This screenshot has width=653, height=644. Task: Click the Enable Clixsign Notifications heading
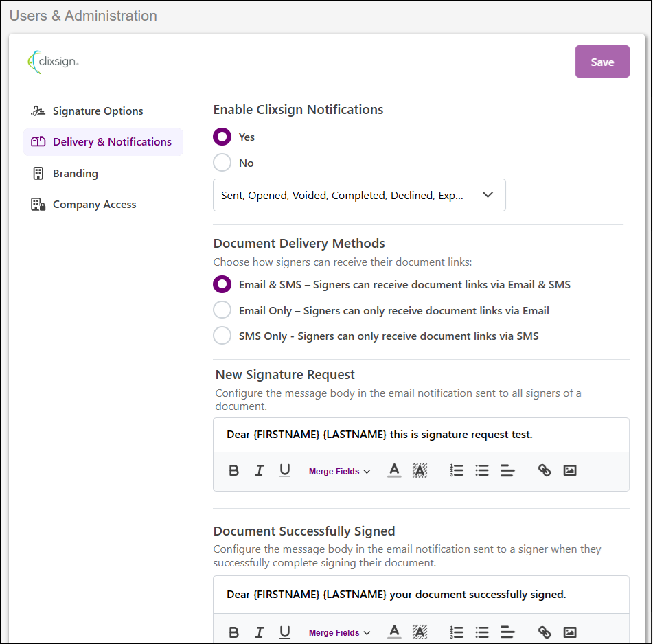(298, 109)
